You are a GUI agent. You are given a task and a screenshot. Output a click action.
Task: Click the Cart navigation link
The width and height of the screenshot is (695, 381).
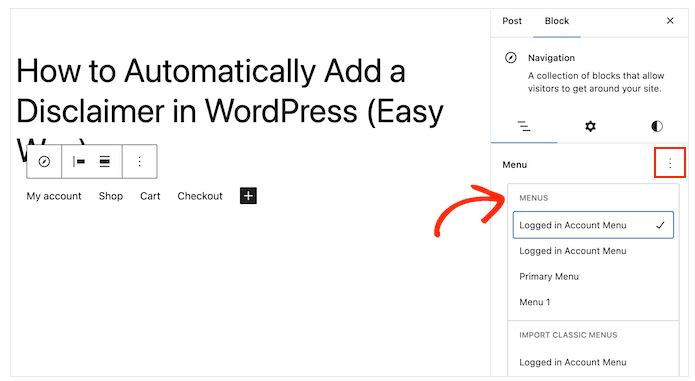pyautogui.click(x=150, y=196)
